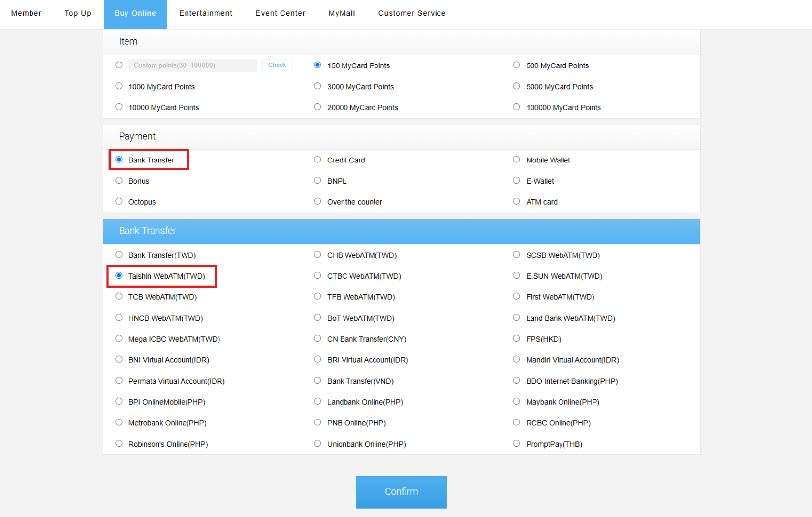
Task: Select Maybank Online(PHP)
Action: (x=516, y=402)
